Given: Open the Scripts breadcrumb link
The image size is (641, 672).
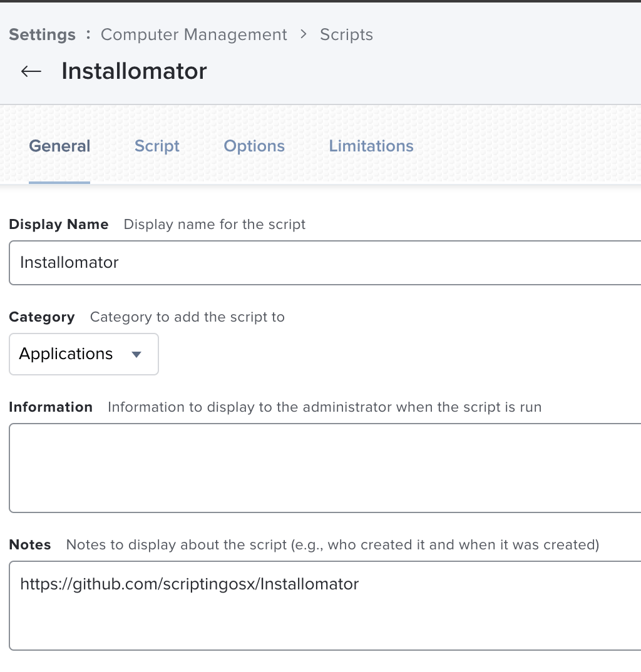Looking at the screenshot, I should pos(346,34).
